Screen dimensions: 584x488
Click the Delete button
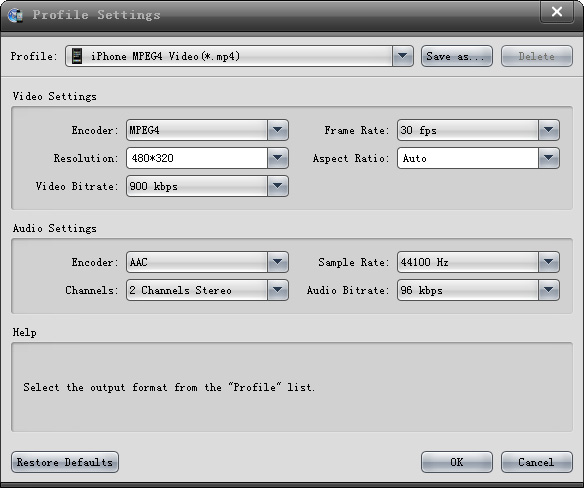[536, 56]
